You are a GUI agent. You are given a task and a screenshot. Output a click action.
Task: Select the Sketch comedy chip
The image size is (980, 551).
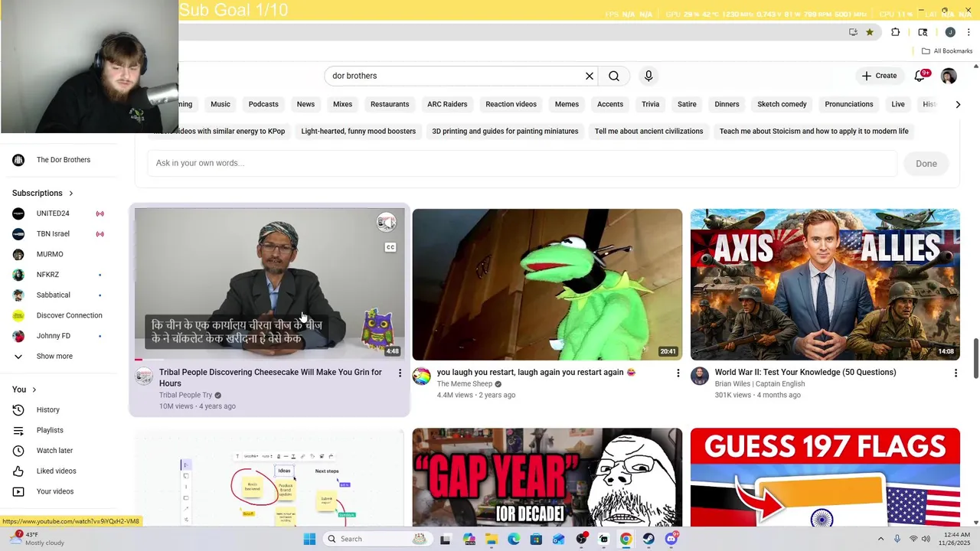[x=782, y=104]
